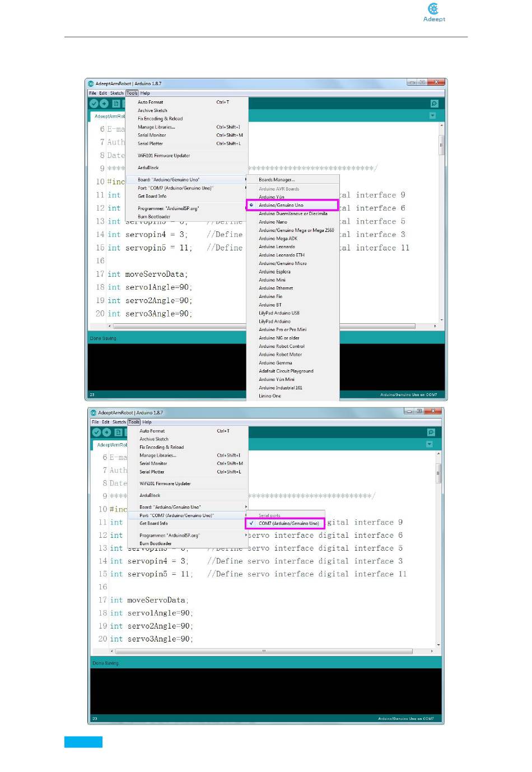This screenshot has width=532, height=772.
Task: Click the New sketch icon in upper window
Action: click(x=116, y=104)
